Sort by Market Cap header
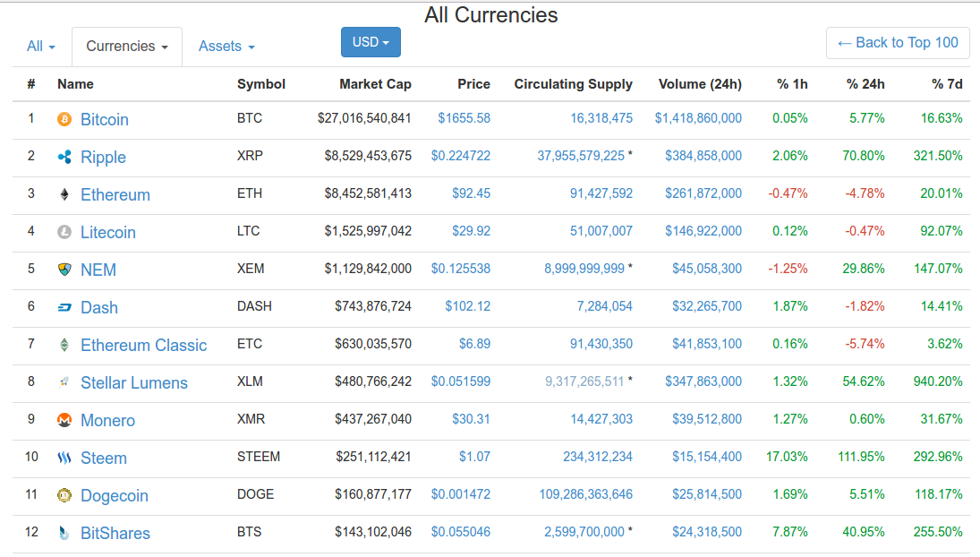Image resolution: width=980 pixels, height=557 pixels. [375, 84]
